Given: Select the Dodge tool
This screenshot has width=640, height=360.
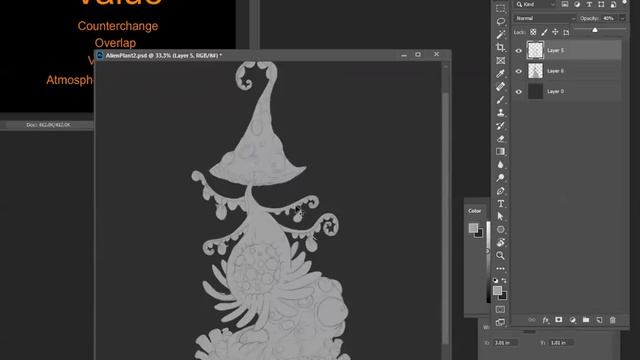Looking at the screenshot, I should (x=500, y=178).
